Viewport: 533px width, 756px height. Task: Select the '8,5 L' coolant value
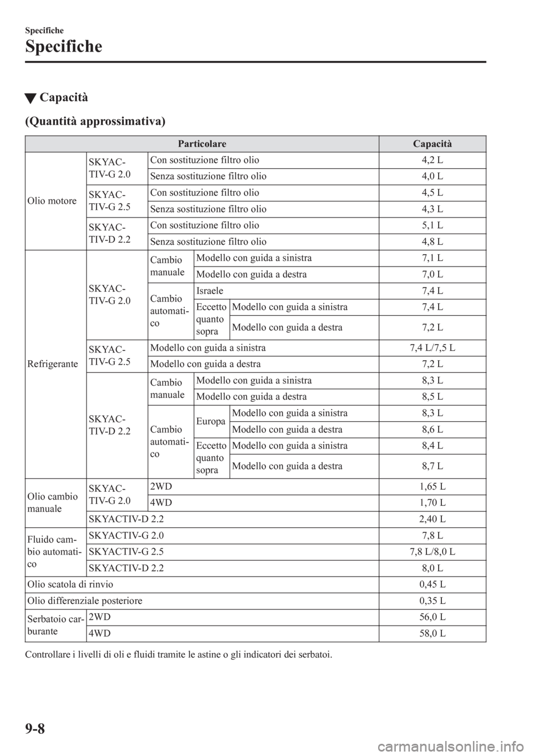(432, 397)
